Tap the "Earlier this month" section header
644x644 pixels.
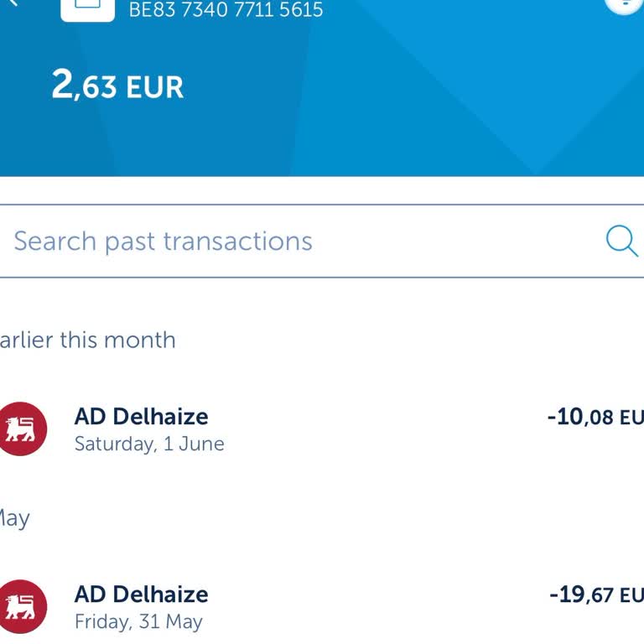tap(88, 340)
